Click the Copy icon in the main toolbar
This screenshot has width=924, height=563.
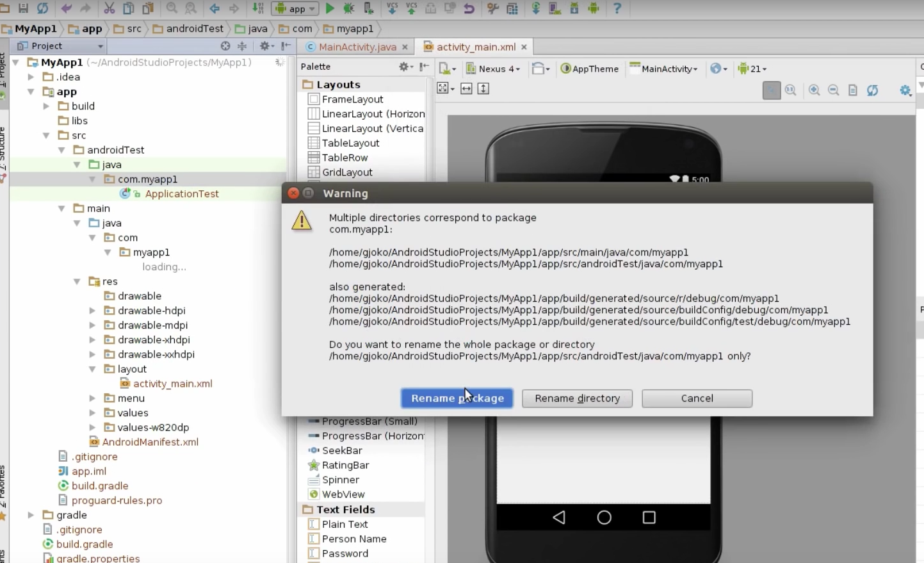pos(129,8)
